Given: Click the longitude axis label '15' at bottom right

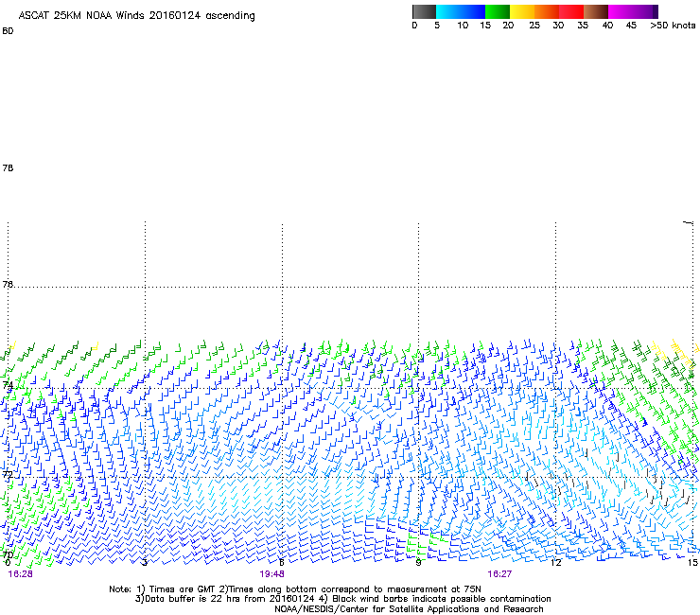Looking at the screenshot, I should 692,563.
